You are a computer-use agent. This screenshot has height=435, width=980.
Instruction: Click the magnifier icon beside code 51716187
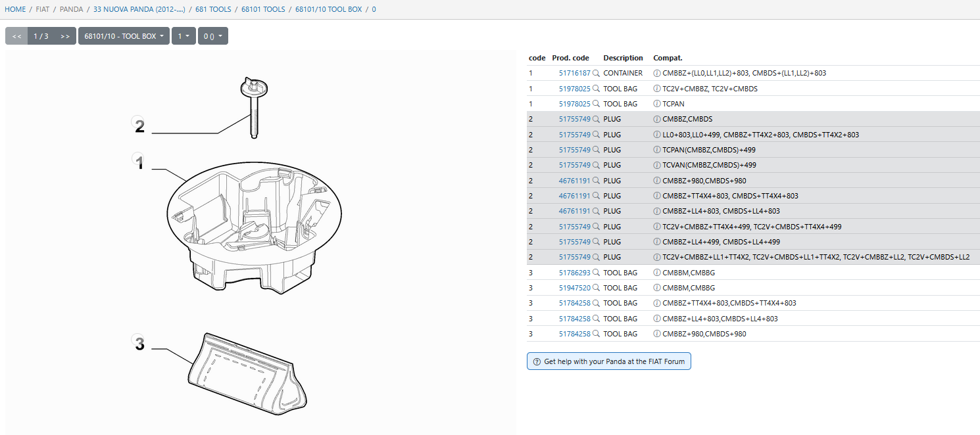pos(596,74)
